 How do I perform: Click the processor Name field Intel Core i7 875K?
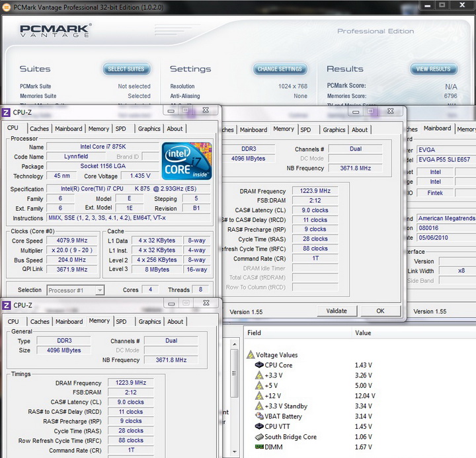(x=103, y=147)
